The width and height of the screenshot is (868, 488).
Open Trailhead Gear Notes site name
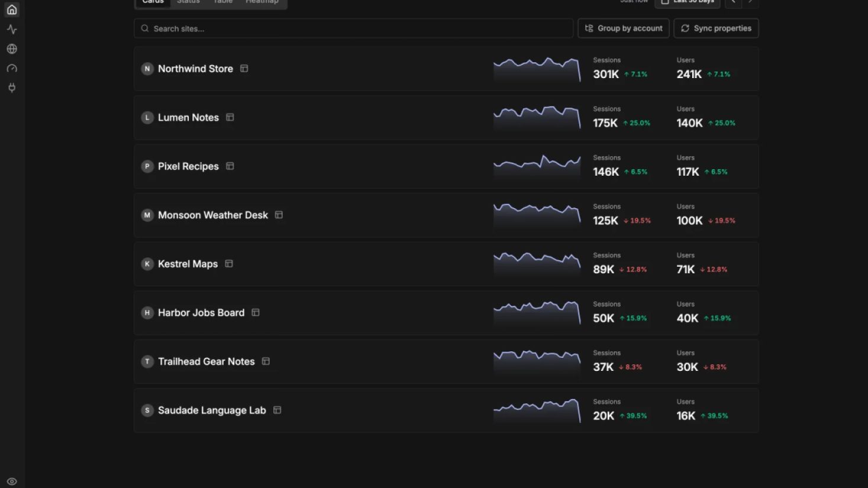coord(206,361)
